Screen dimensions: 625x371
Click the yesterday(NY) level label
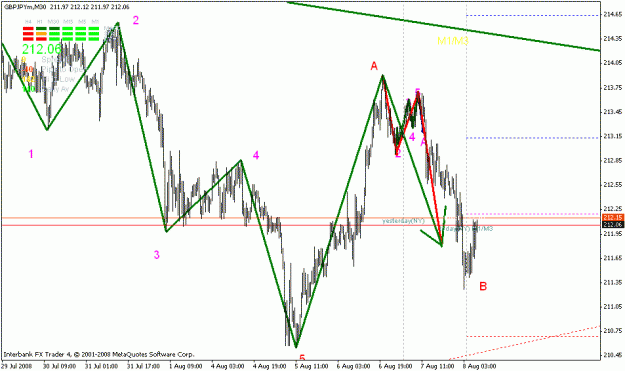403,221
